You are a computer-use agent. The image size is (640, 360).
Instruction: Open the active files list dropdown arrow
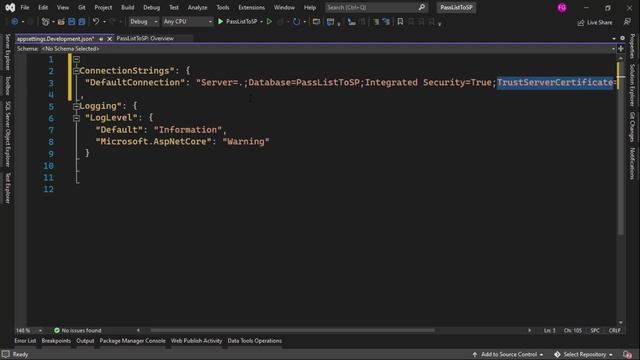614,38
